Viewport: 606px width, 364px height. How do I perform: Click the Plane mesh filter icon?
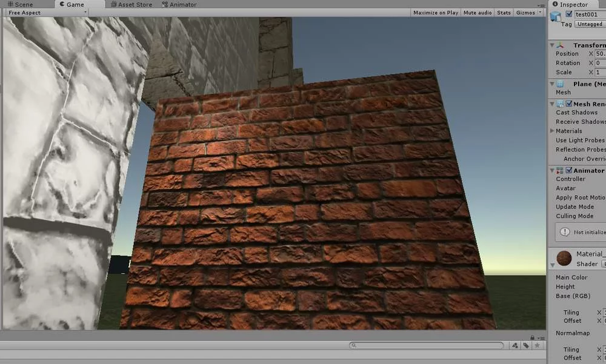(561, 84)
